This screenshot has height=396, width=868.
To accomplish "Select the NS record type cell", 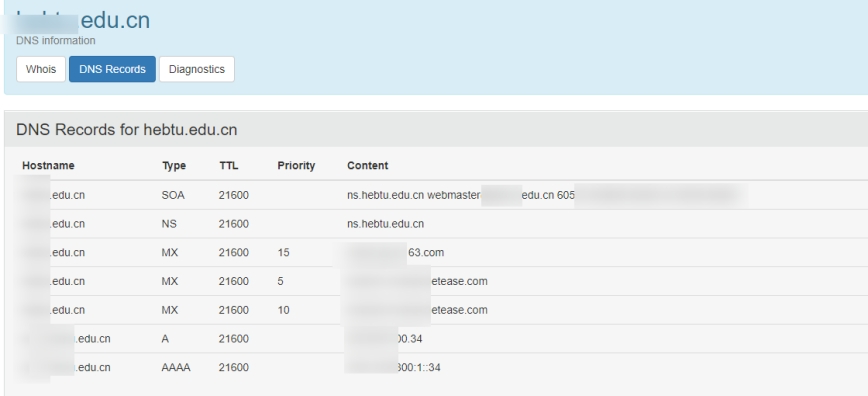I will 169,224.
